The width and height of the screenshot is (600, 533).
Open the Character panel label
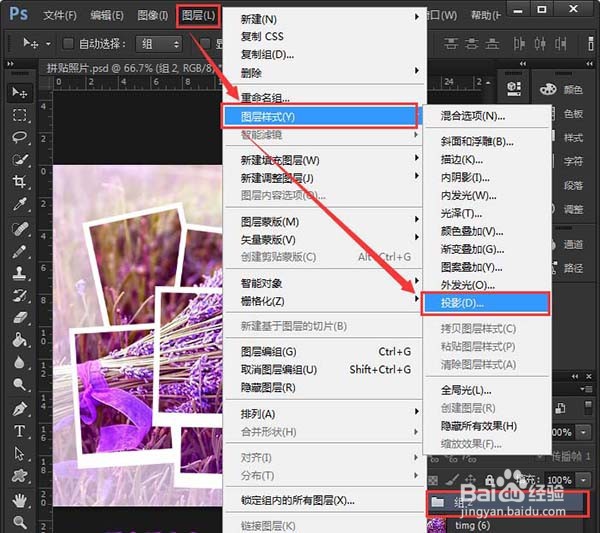pos(573,161)
